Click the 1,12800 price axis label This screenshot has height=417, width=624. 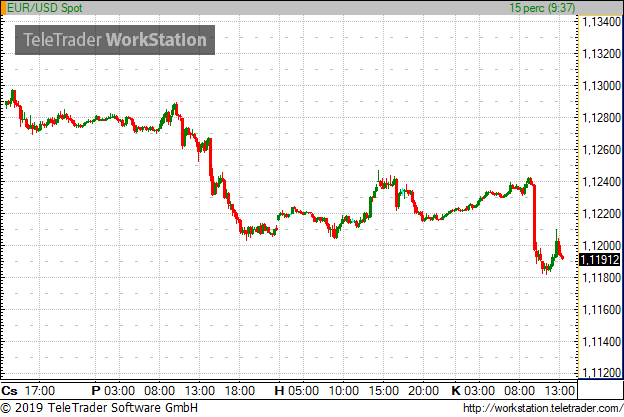tap(601, 117)
